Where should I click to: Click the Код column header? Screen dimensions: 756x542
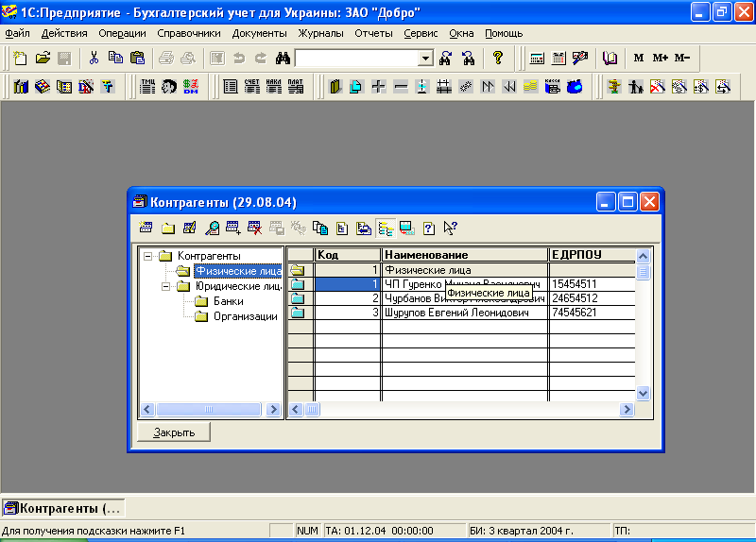pos(348,255)
